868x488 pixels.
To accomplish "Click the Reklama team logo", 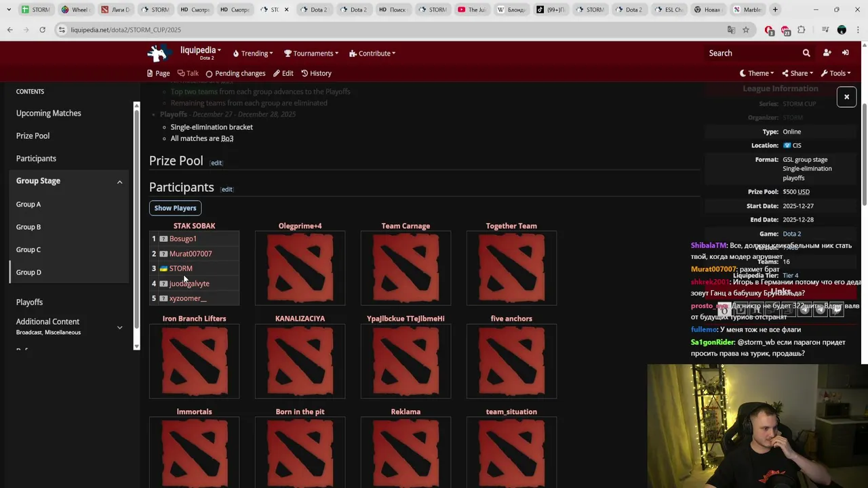I will pyautogui.click(x=406, y=453).
